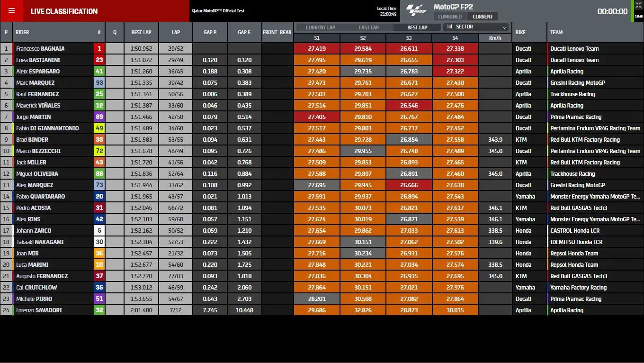Click speed 343.9 for Binder
The height and width of the screenshot is (363, 644).
(495, 139)
